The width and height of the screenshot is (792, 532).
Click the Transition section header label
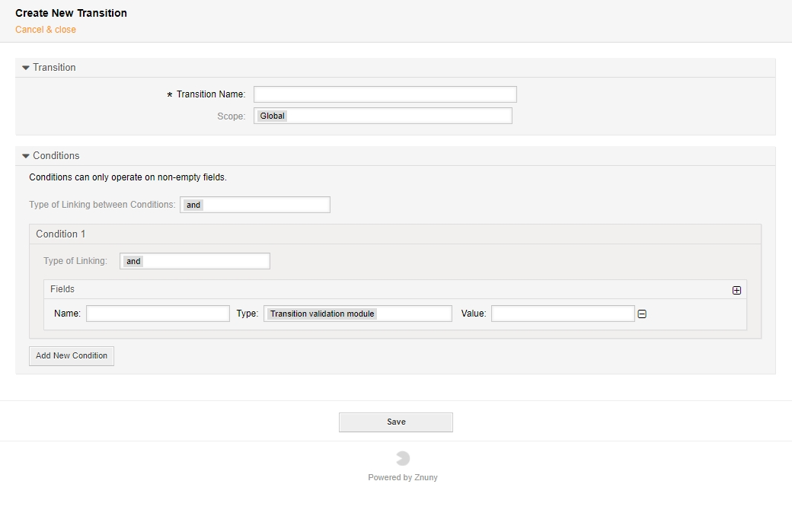53,67
